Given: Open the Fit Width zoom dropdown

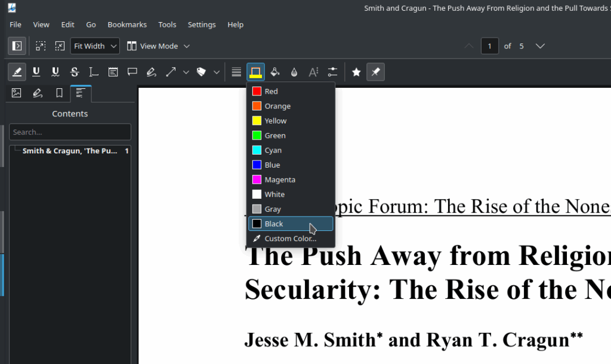Looking at the screenshot, I should click(x=95, y=46).
